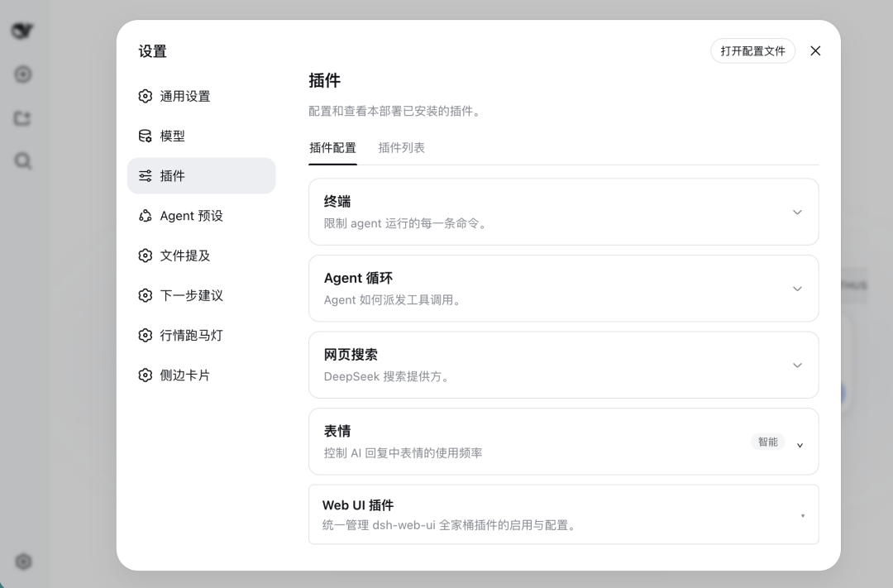Click the text Agent 如何派发工具调用。

(393, 299)
